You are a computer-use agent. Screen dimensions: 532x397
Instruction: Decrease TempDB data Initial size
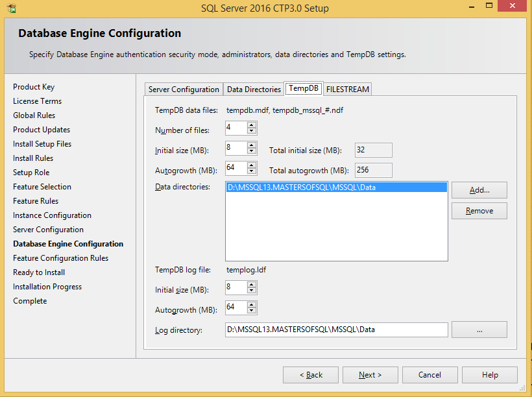click(252, 151)
